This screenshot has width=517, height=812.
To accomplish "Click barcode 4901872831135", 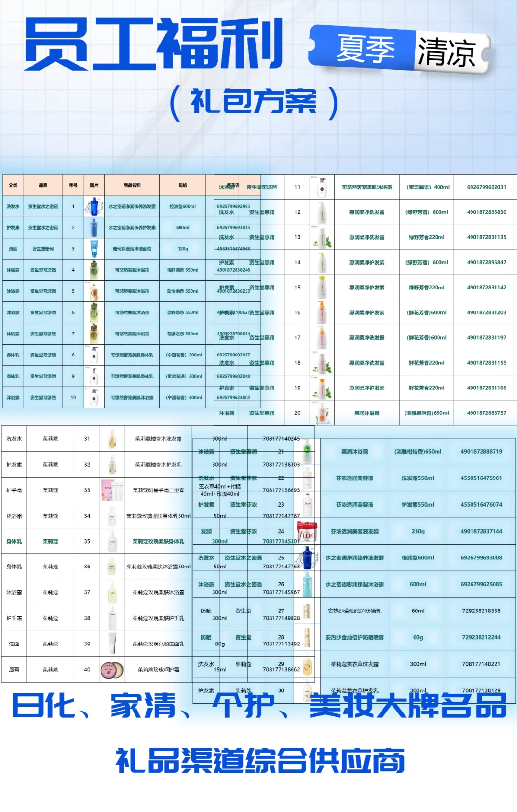I will coord(486,237).
